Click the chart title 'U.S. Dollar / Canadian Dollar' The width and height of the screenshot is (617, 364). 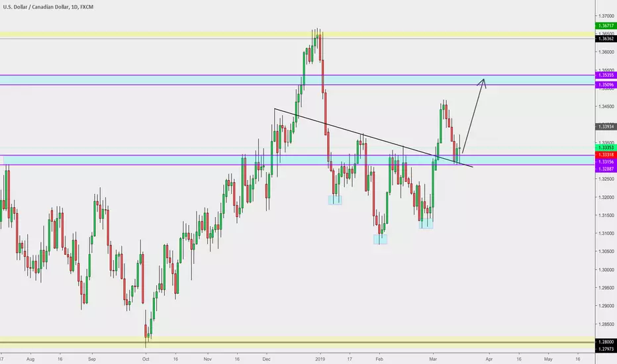(x=36, y=7)
